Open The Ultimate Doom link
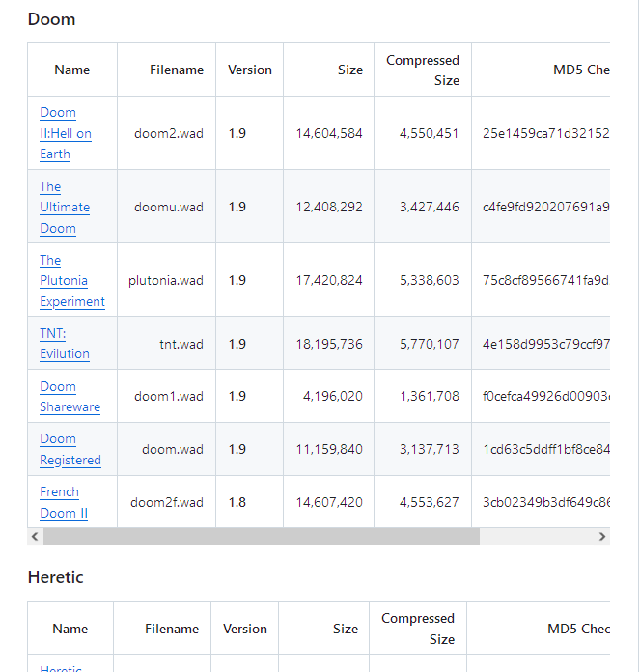This screenshot has height=672, width=640. coord(65,208)
